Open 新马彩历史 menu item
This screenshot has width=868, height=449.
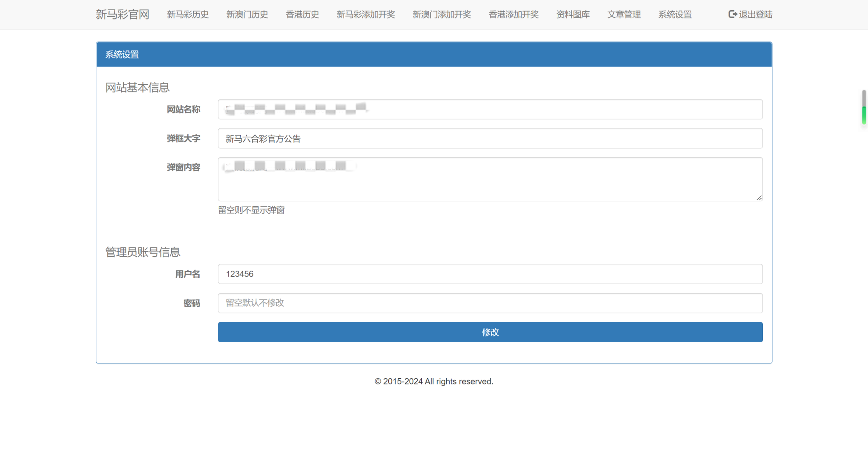click(188, 15)
